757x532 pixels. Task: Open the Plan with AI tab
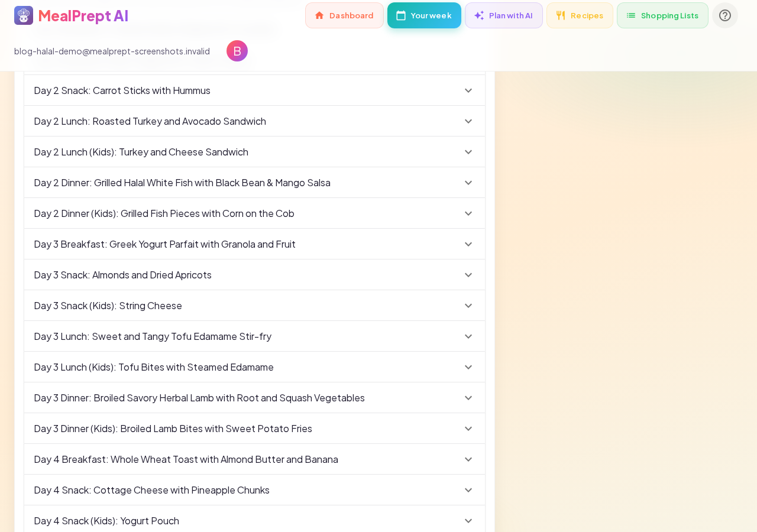[504, 15]
